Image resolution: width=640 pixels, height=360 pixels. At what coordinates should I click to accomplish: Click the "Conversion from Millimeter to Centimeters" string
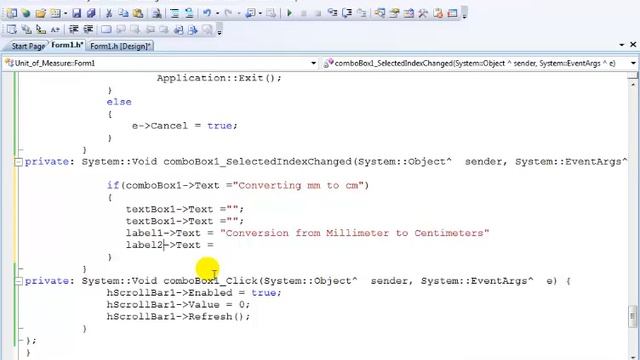pos(354,233)
